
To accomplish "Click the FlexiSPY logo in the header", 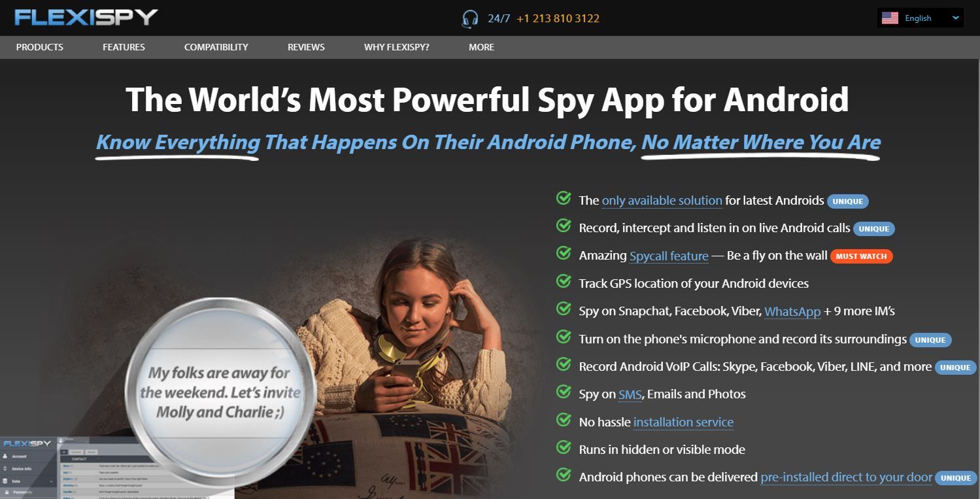I will [86, 17].
